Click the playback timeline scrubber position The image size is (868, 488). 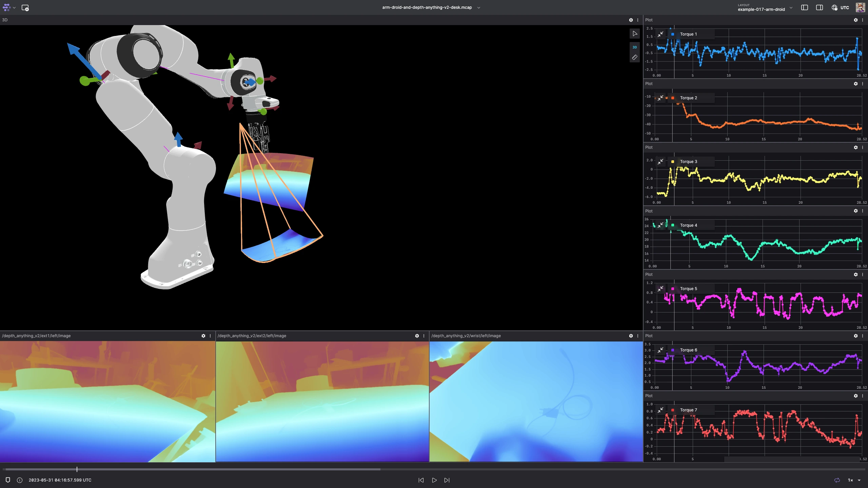coord(77,469)
